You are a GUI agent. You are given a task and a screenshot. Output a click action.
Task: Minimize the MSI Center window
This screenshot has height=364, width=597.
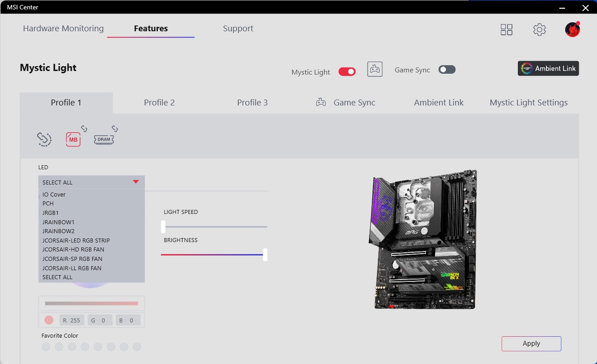click(x=563, y=7)
